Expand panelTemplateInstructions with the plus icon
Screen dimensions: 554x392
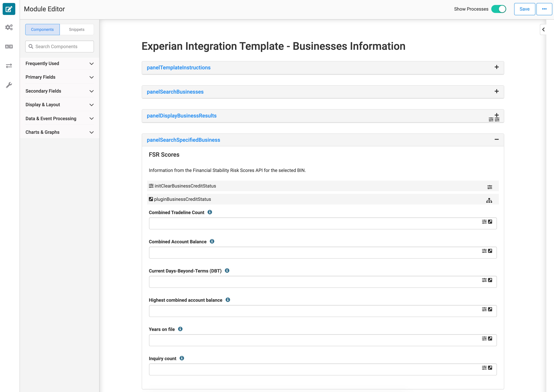point(497,67)
